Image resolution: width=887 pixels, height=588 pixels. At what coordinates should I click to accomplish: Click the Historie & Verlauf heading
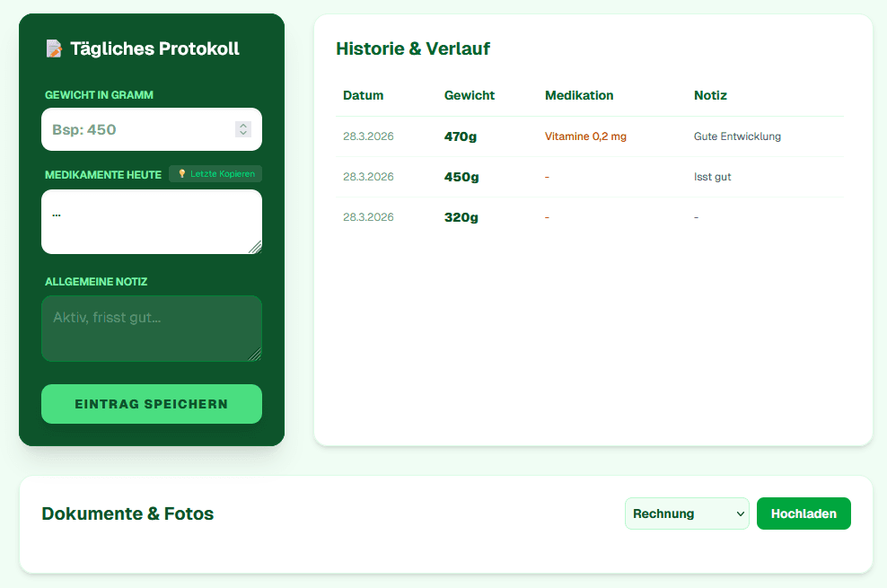413,48
